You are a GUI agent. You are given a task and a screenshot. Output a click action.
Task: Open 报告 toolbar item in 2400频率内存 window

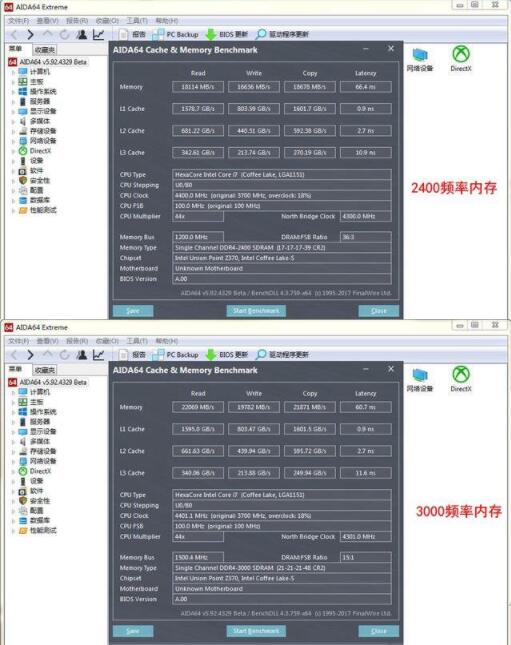tap(132, 35)
